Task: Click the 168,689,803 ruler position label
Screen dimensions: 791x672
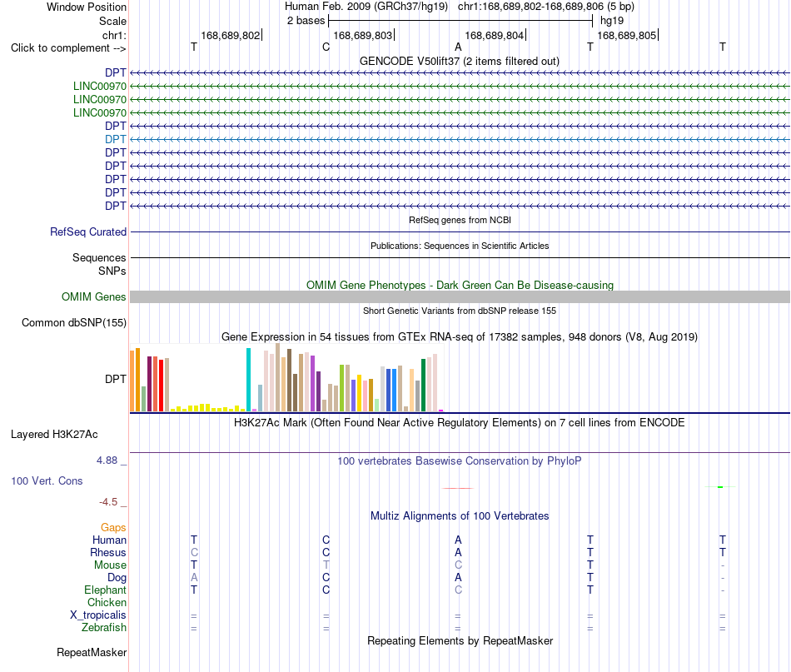Action: point(363,35)
